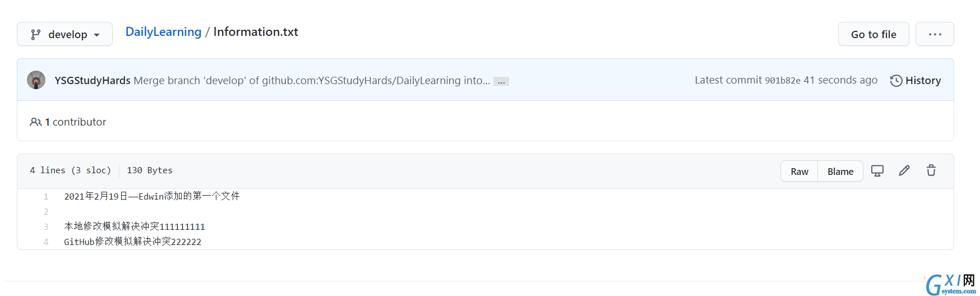Select line number 3

46,227
